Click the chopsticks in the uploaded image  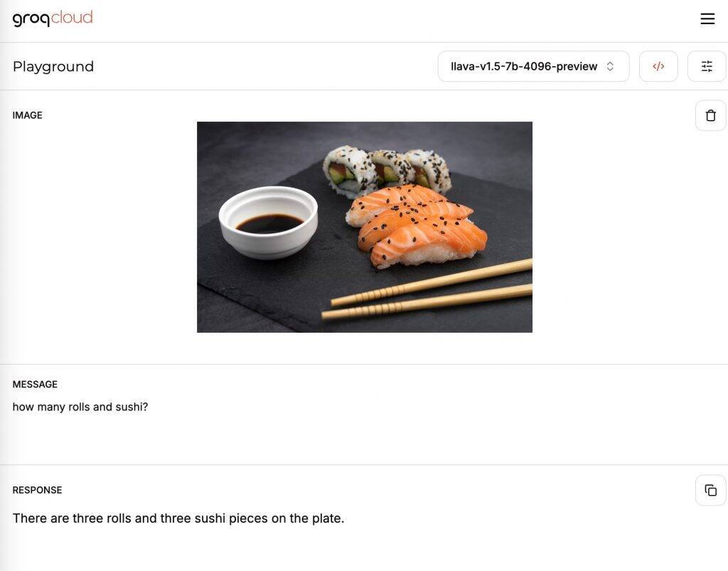[x=427, y=293]
